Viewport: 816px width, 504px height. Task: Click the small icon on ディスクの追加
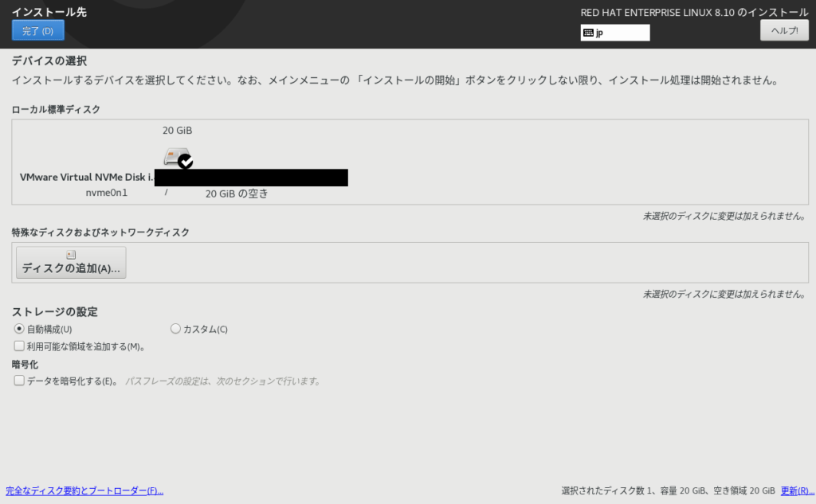click(71, 255)
